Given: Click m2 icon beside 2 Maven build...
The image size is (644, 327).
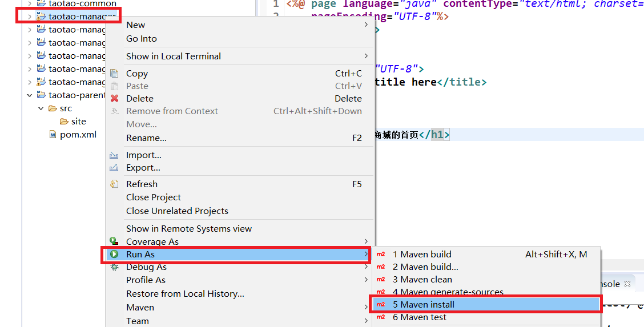Looking at the screenshot, I should pos(381,267).
